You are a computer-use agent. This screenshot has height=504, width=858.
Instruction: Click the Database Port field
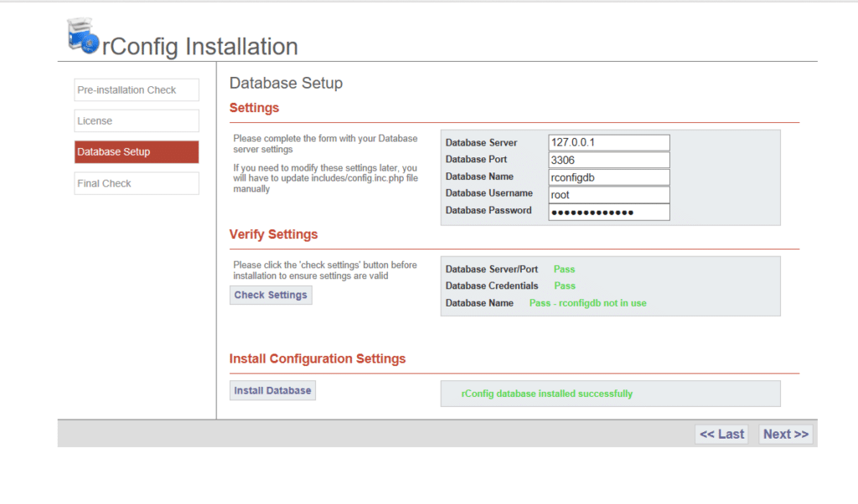click(608, 160)
